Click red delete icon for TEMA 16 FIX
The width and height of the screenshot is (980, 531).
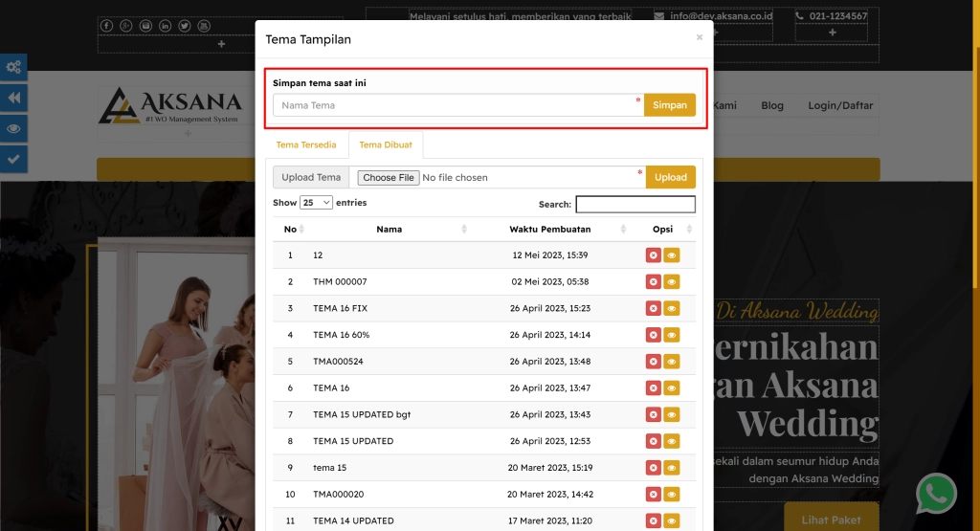(654, 308)
